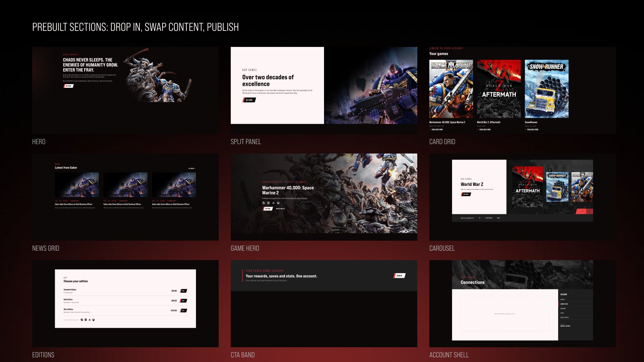Click the 'Choose your edition' heading
The image size is (644, 362).
coord(76,281)
